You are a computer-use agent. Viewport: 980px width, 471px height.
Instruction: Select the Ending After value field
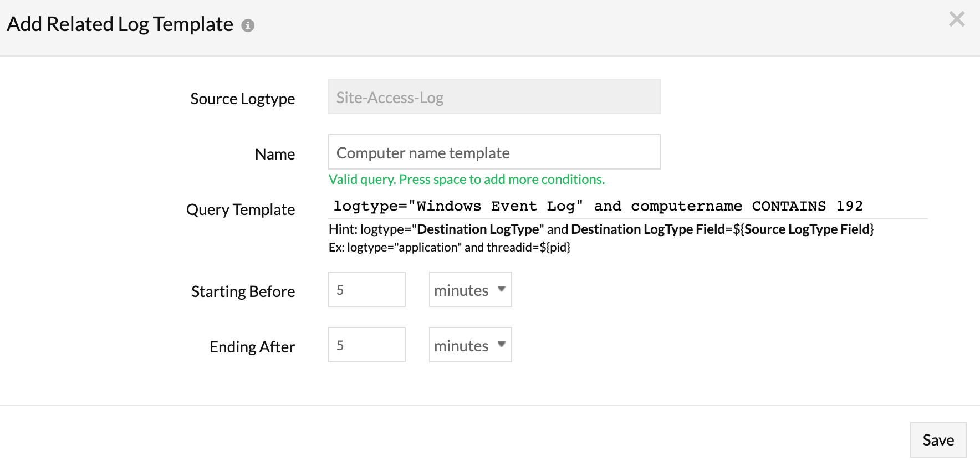tap(366, 345)
